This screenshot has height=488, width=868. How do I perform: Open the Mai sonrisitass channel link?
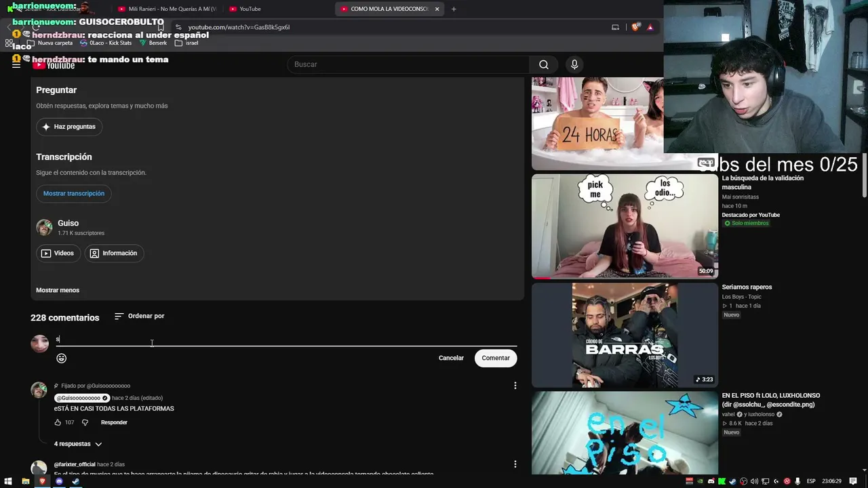(x=739, y=197)
